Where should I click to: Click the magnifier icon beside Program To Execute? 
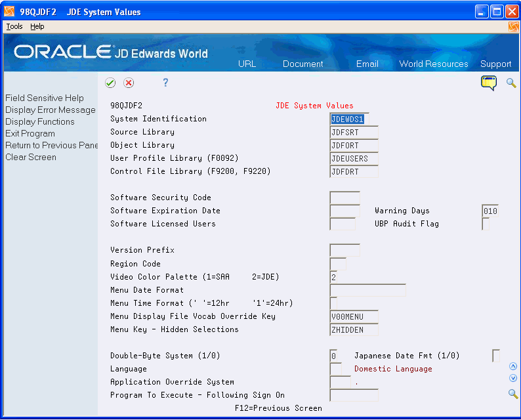point(513,394)
